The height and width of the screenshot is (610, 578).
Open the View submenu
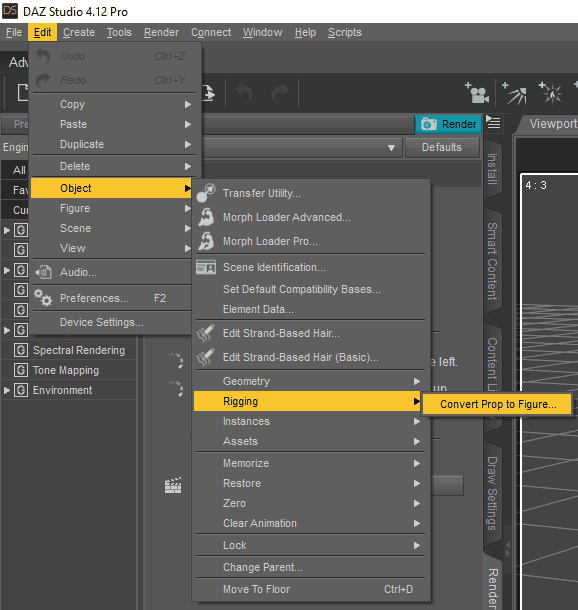tap(112, 248)
